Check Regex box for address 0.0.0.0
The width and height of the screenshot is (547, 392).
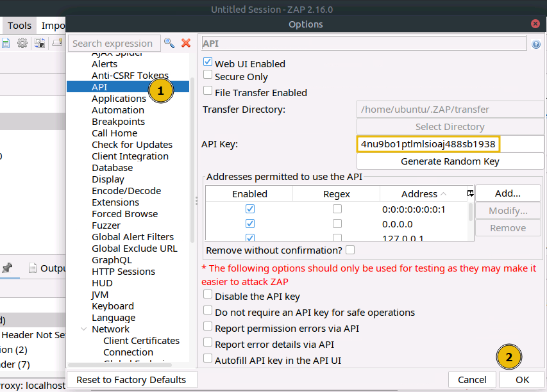pos(337,224)
